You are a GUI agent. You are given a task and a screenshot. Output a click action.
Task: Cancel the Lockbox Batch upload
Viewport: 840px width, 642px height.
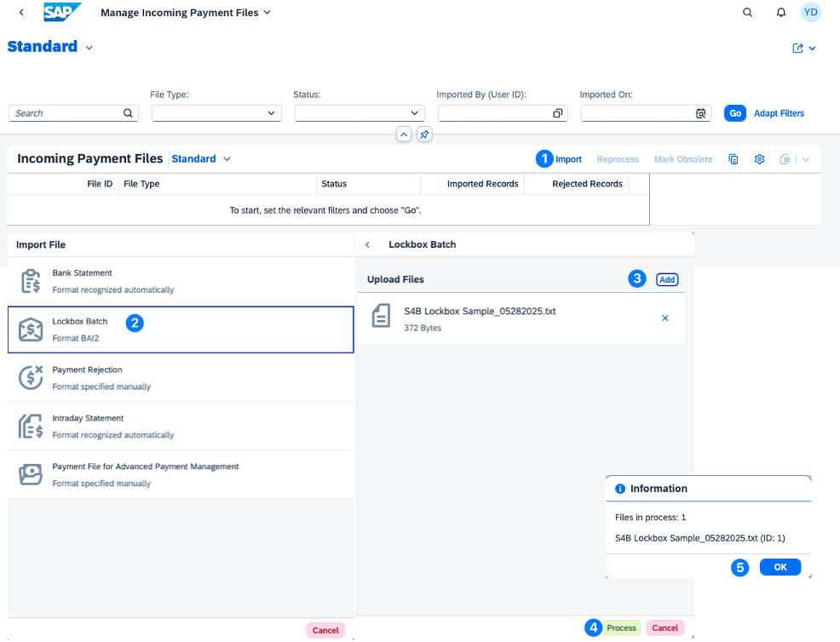[x=665, y=628]
